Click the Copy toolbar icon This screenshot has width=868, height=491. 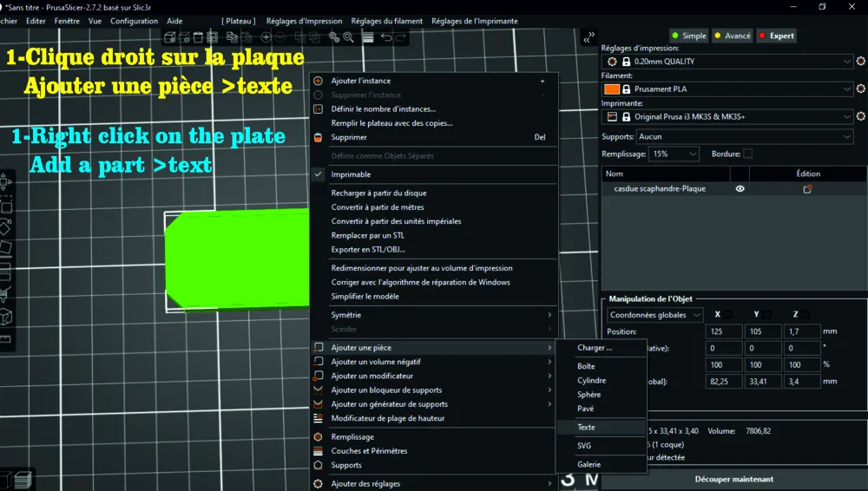232,37
